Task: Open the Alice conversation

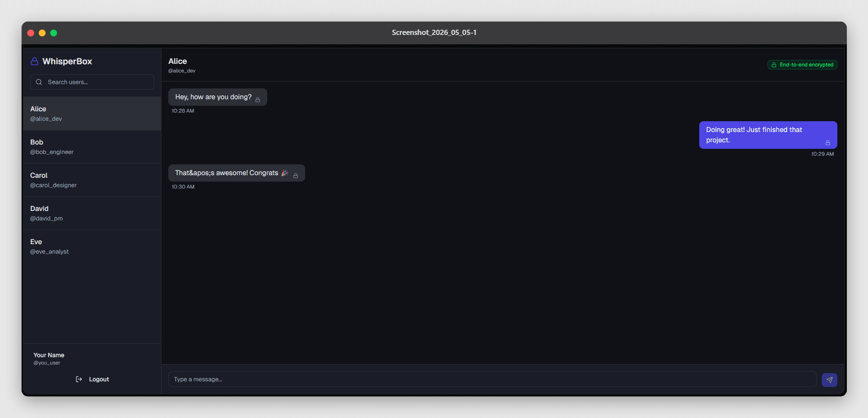Action: (92, 113)
